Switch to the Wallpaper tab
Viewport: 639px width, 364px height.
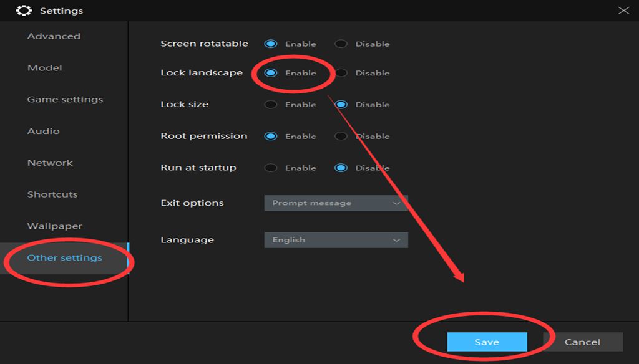pyautogui.click(x=55, y=226)
